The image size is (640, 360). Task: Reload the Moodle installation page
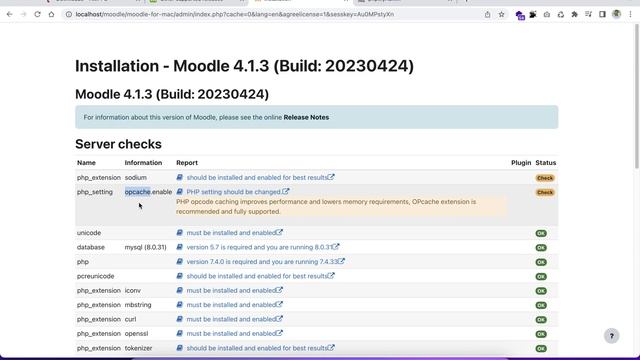coord(37,14)
